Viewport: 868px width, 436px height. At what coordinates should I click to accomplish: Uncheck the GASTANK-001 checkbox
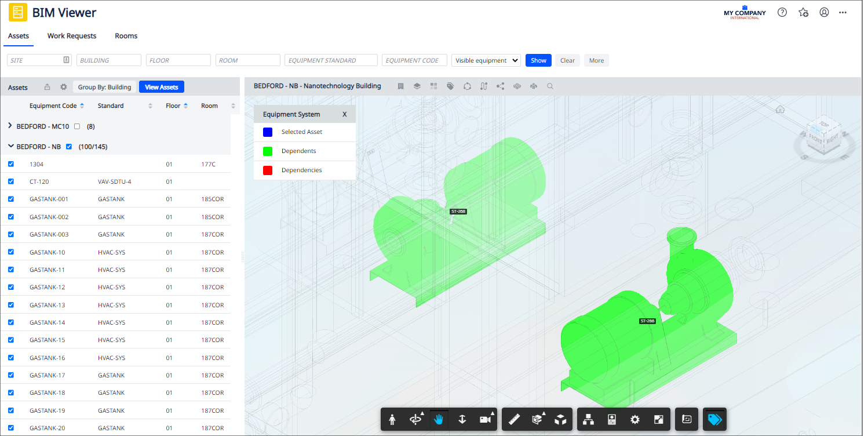tap(11, 199)
